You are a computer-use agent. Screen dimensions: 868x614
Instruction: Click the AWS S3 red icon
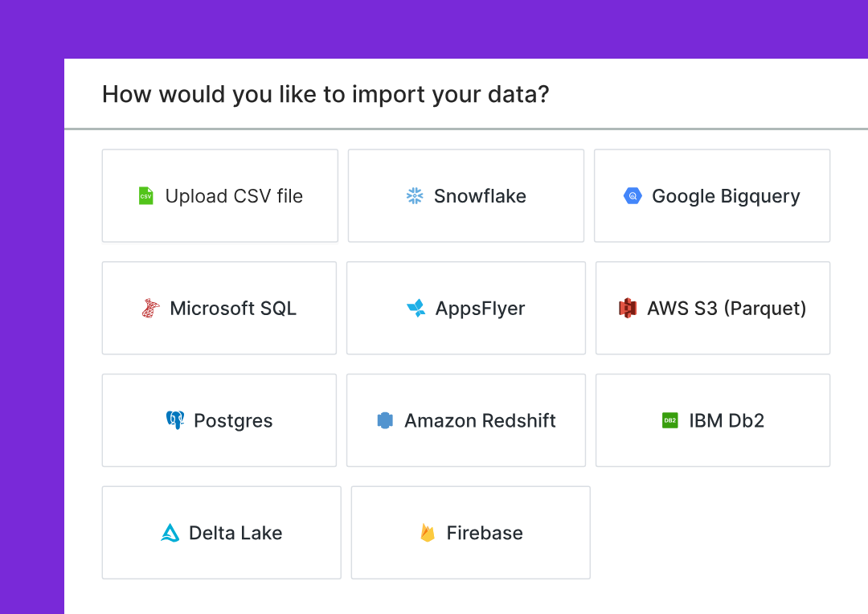(x=628, y=309)
